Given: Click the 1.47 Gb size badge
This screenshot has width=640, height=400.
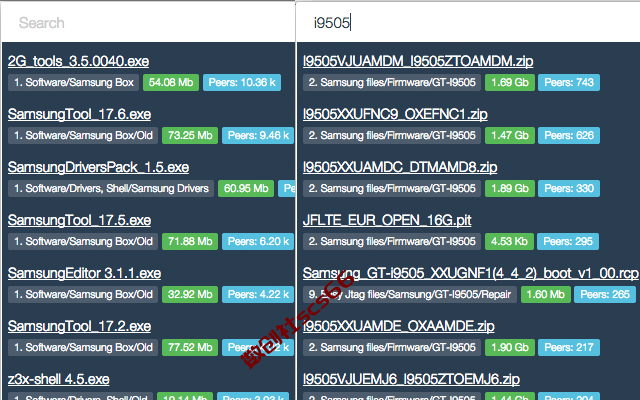Looking at the screenshot, I should point(510,136).
